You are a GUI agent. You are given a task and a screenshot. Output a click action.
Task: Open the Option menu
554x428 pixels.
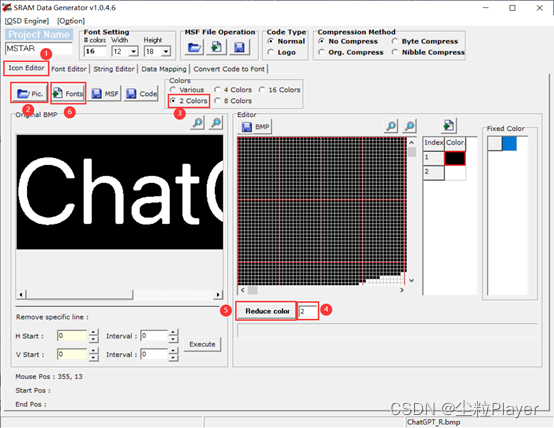pyautogui.click(x=71, y=21)
